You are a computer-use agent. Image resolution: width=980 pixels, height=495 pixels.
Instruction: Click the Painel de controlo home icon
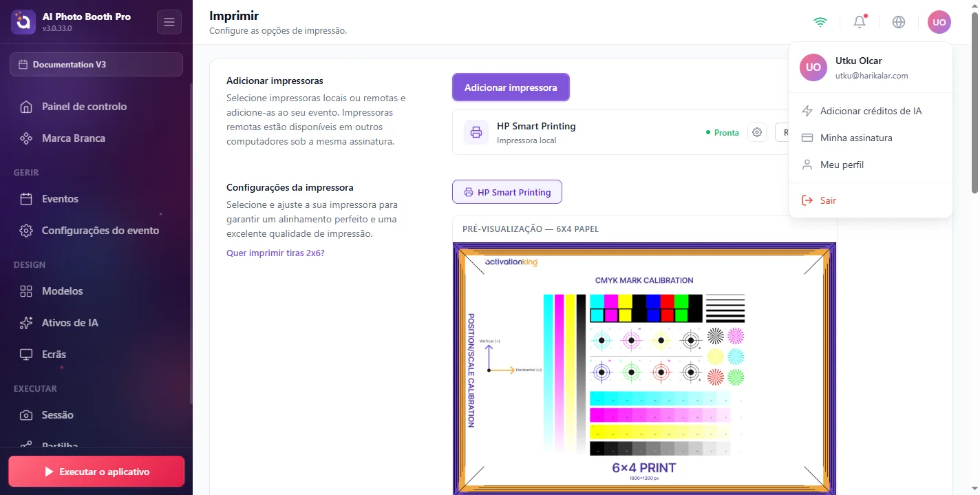click(26, 107)
